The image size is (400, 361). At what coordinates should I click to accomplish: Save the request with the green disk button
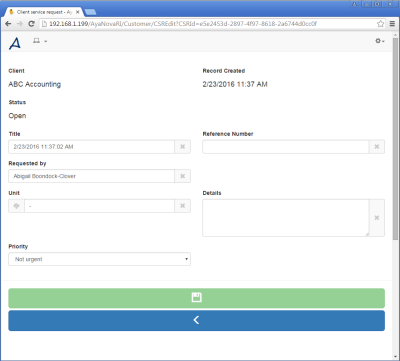[196, 298]
